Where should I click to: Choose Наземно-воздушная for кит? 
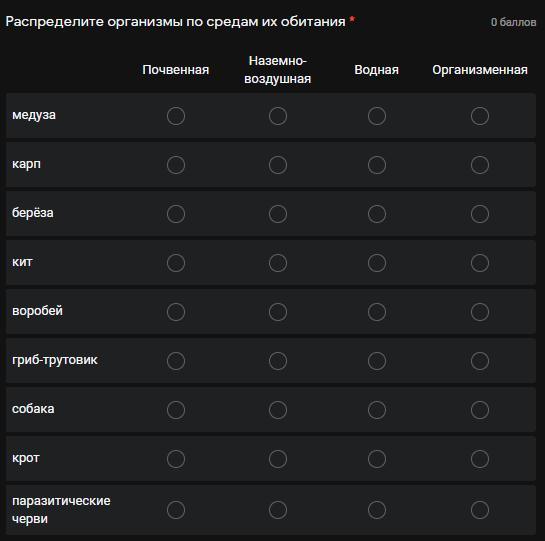tap(278, 263)
